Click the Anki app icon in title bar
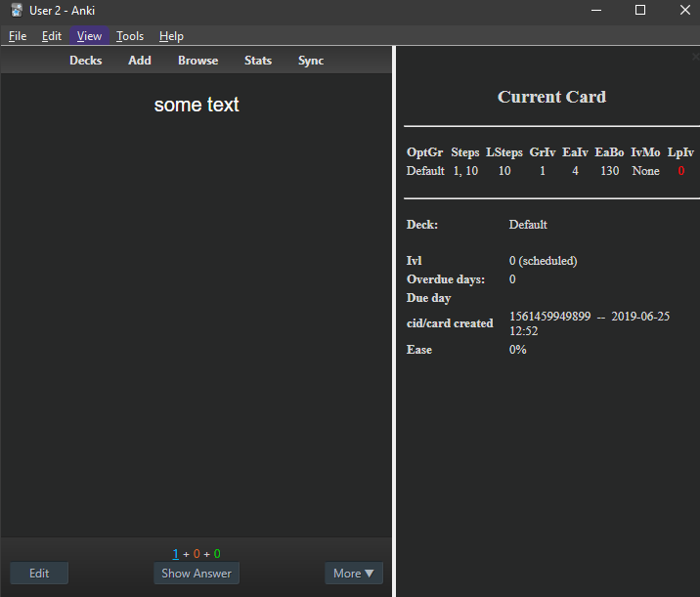 [16, 11]
